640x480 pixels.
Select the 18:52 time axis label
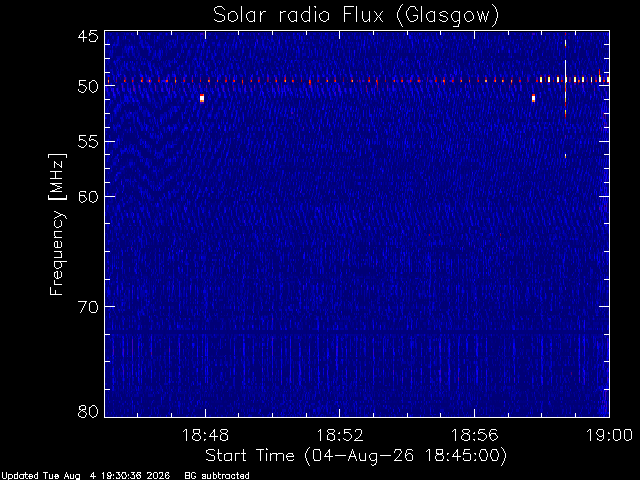point(340,435)
